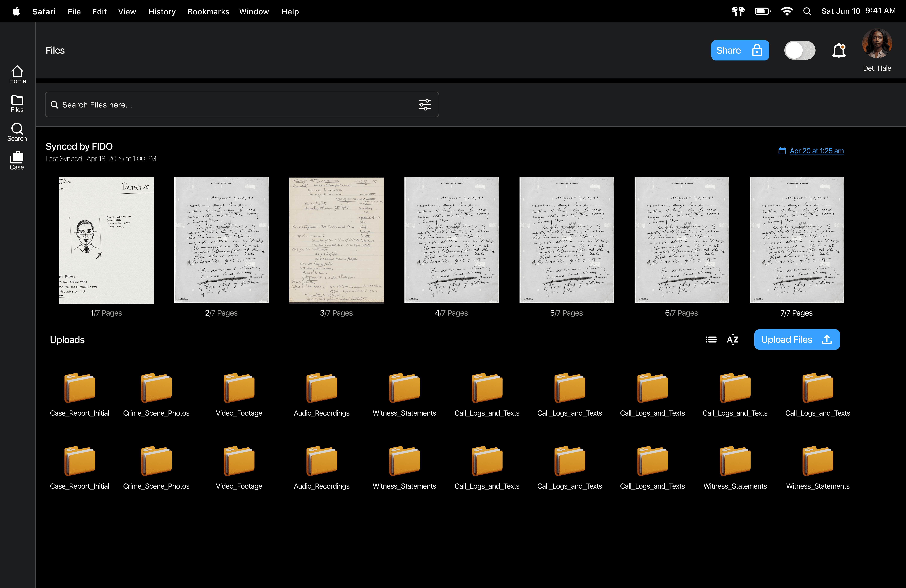906x588 pixels.
Task: Open top-row Audio_Recordings folder
Action: tap(322, 395)
